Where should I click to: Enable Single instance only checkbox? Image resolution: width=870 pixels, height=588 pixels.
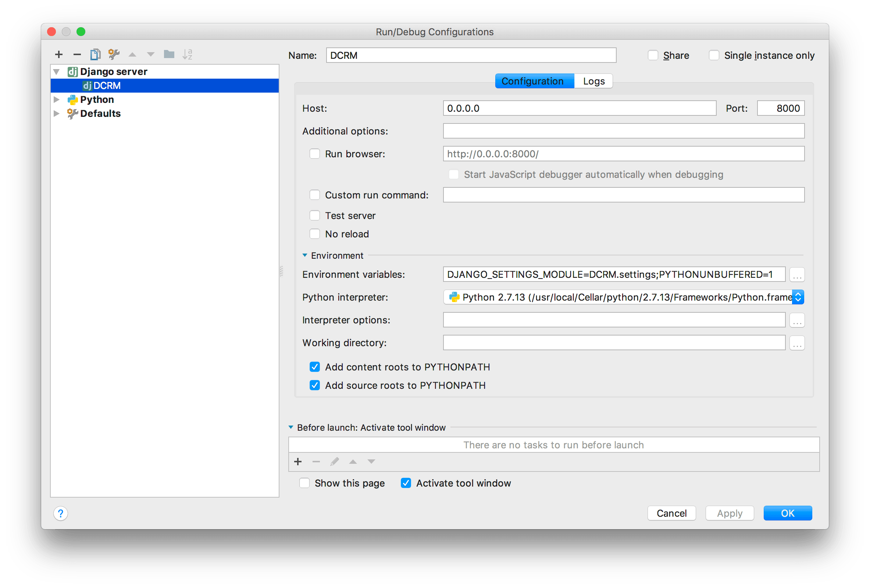[714, 55]
